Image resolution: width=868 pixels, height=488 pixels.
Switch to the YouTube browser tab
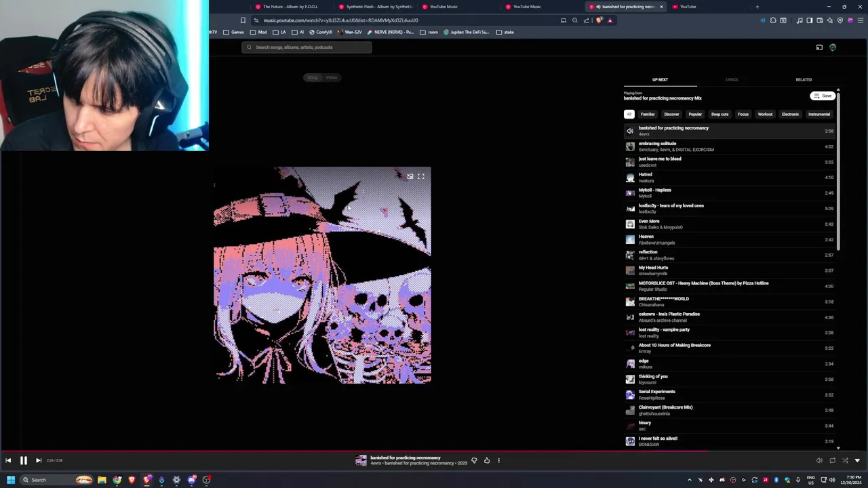coord(710,7)
